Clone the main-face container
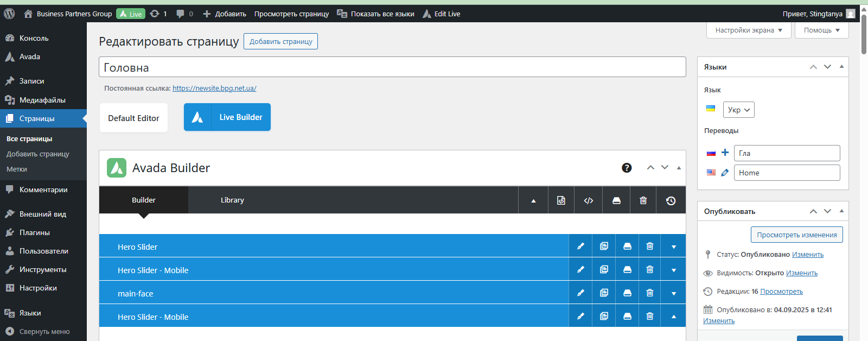This screenshot has width=868, height=341. pyautogui.click(x=604, y=293)
